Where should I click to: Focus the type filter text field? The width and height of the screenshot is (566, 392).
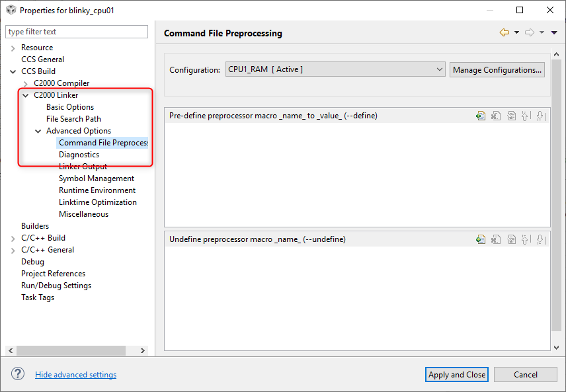point(77,32)
